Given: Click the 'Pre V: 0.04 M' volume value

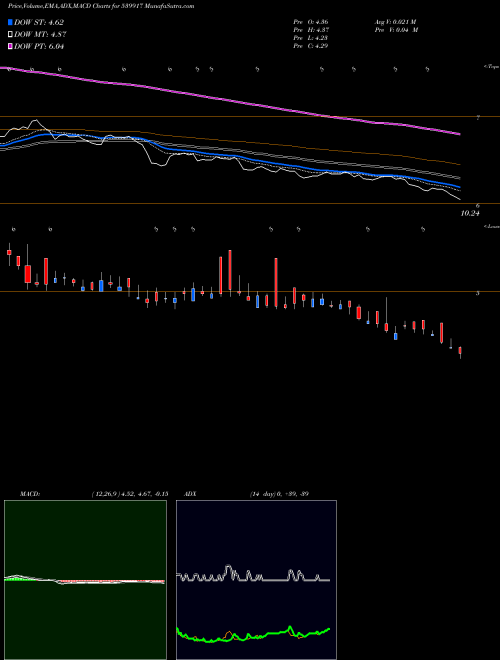Looking at the screenshot, I should pos(396,30).
